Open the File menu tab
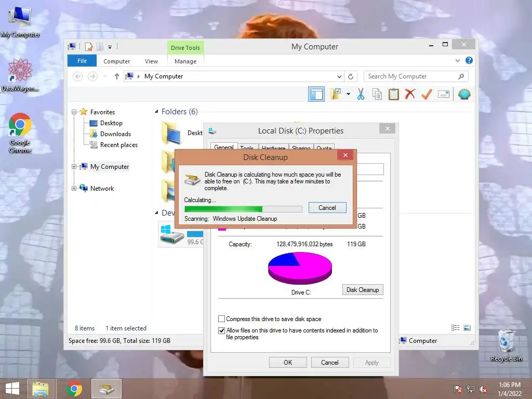Viewport: 532px width, 399px height. click(82, 61)
